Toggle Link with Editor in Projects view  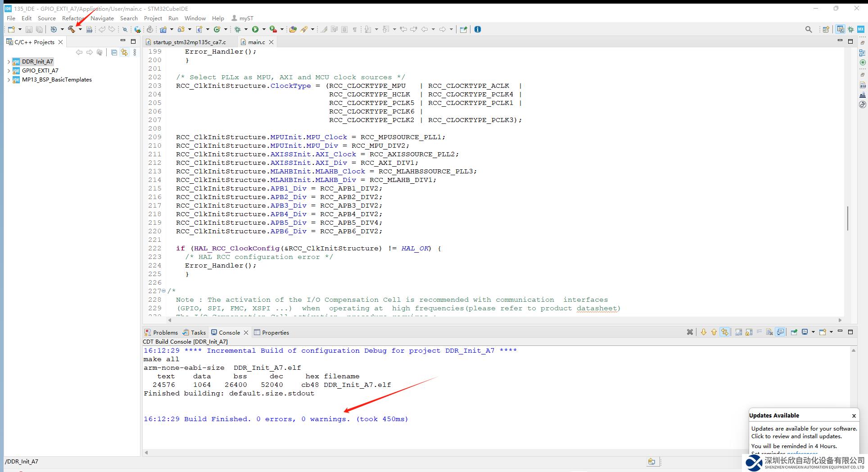tap(124, 53)
